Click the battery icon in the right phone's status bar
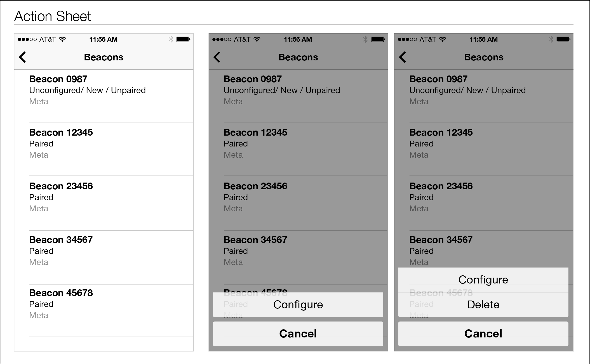Viewport: 590px width, 364px height. point(563,39)
